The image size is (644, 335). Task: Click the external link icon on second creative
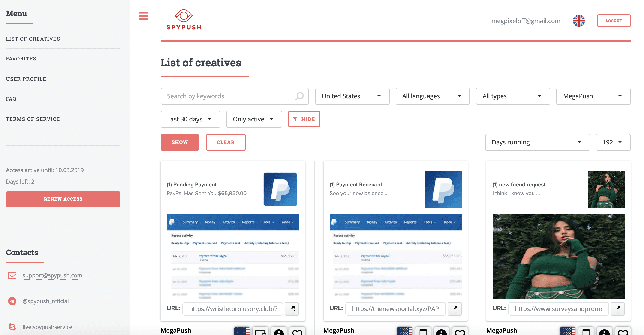(x=454, y=308)
